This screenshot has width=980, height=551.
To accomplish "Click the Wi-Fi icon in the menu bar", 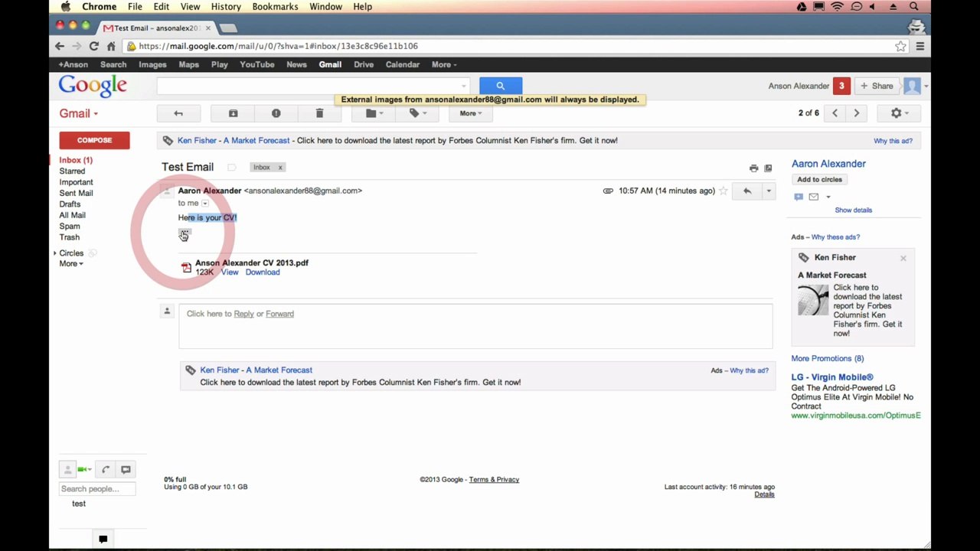I will click(837, 7).
